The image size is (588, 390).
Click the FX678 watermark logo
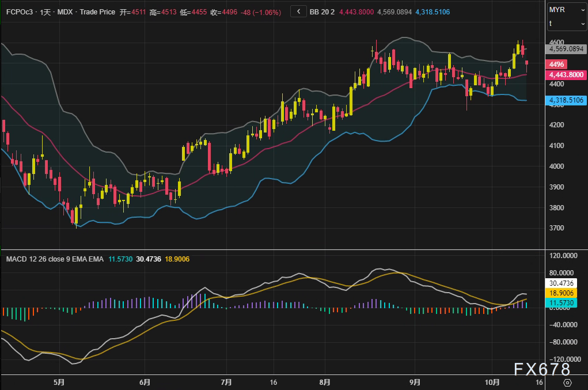click(541, 369)
